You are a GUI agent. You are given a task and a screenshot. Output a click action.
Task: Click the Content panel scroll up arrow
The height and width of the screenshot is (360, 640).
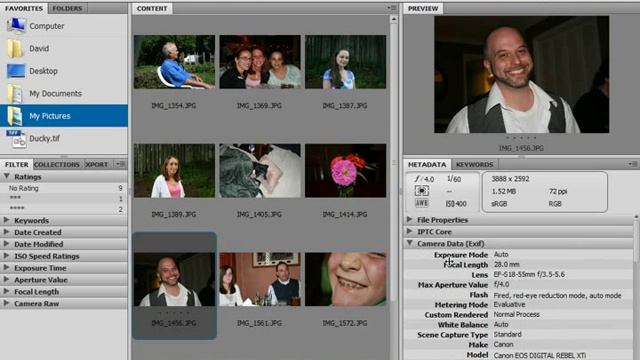coord(393,19)
